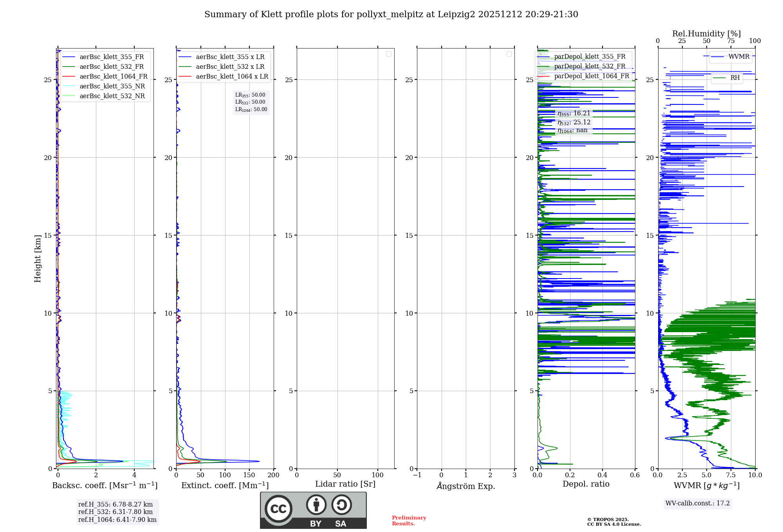This screenshot has height=532, width=783.
Task: Click the WVMR legend entry
Action: (x=739, y=57)
